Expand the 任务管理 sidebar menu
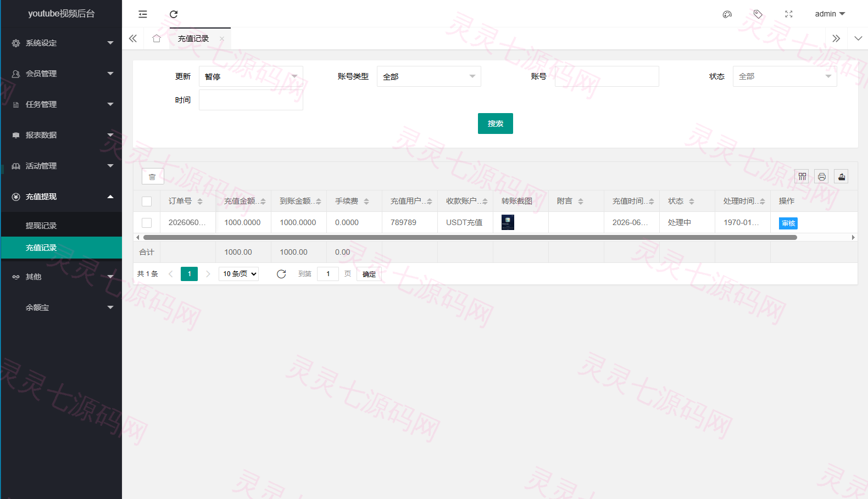Image resolution: width=868 pixels, height=499 pixels. [62, 104]
